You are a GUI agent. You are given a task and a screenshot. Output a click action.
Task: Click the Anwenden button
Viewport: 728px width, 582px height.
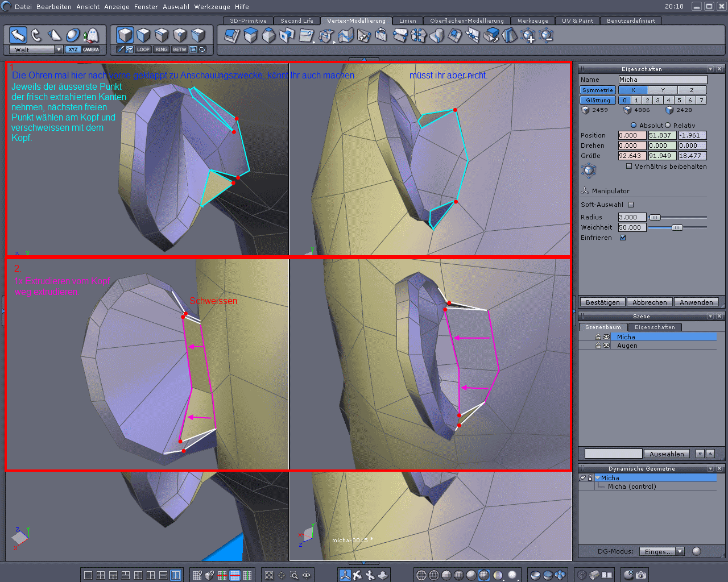696,302
